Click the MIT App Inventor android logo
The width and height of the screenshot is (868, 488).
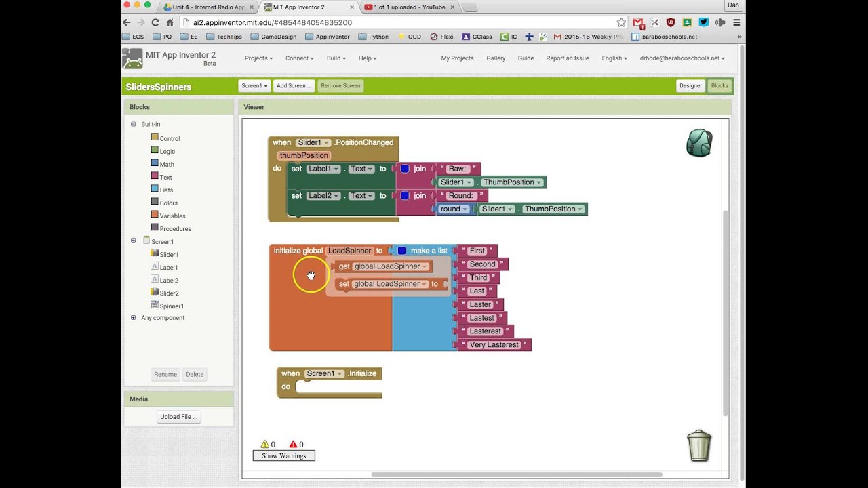[132, 58]
